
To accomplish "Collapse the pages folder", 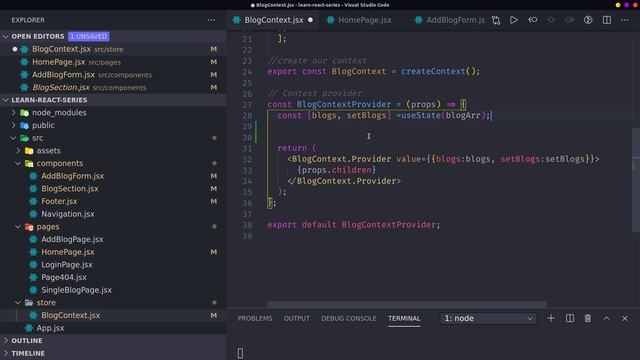I will click(x=18, y=227).
